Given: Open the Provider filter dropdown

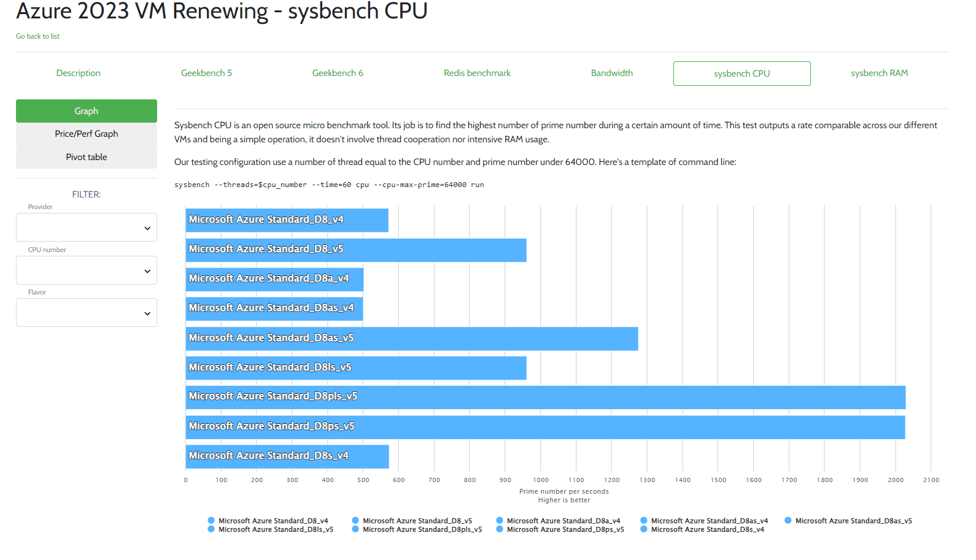Looking at the screenshot, I should pyautogui.click(x=86, y=227).
